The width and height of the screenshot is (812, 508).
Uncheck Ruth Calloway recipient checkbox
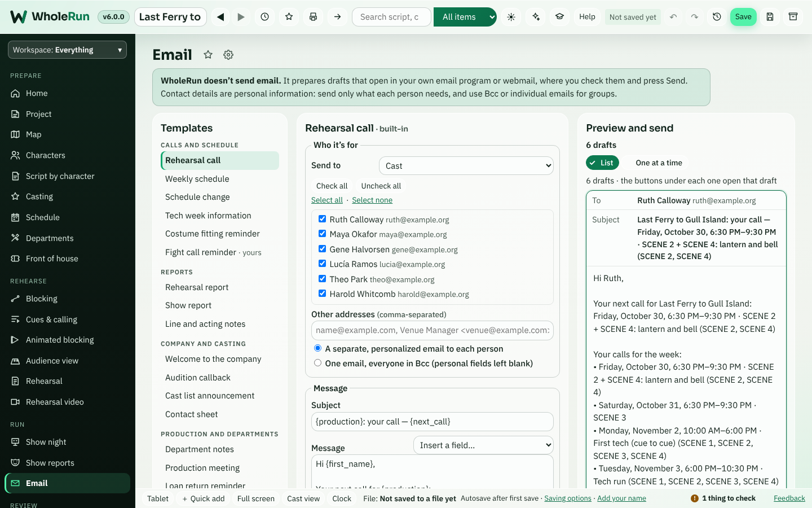(x=322, y=219)
